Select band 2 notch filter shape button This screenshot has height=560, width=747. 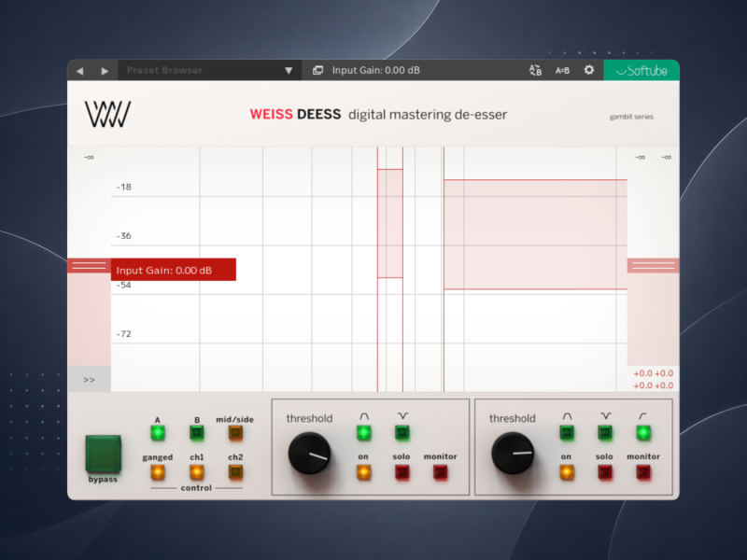[605, 433]
